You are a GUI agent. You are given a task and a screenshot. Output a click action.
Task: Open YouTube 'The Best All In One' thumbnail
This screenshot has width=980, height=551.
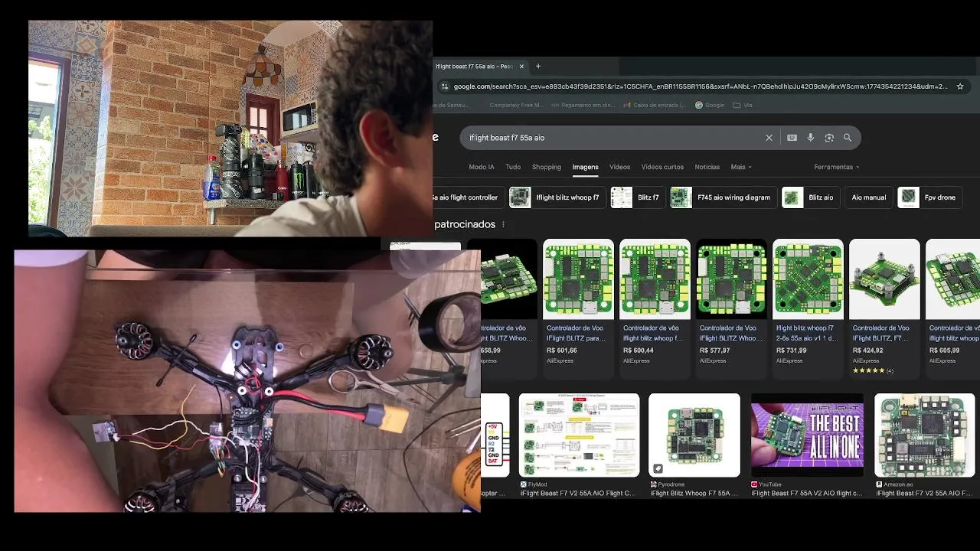(x=807, y=435)
